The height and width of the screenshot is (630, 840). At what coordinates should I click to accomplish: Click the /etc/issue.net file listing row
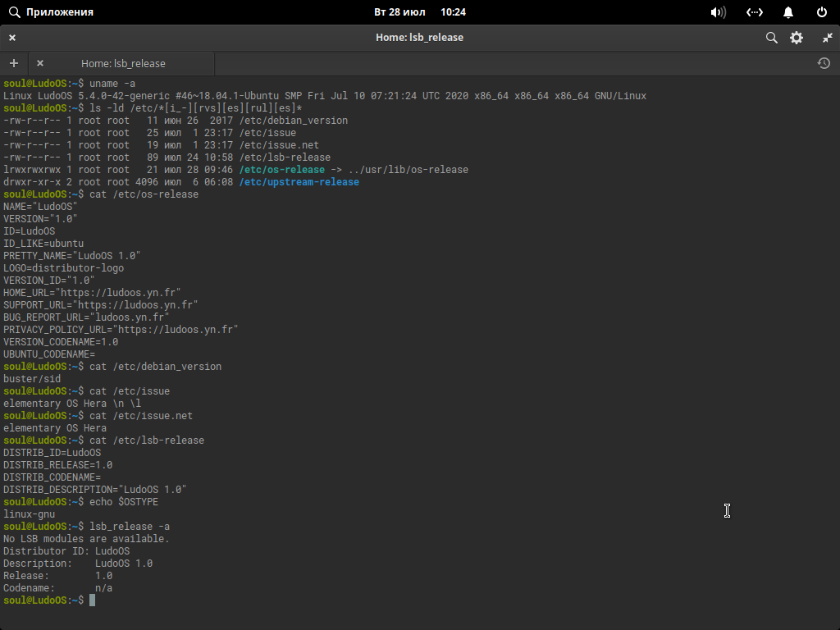[x=162, y=145]
